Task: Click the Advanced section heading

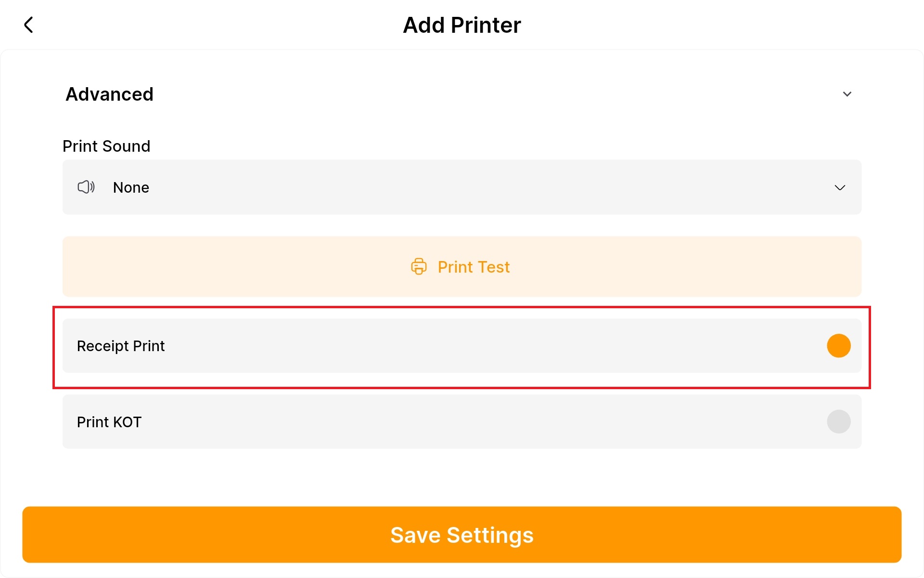Action: (110, 94)
